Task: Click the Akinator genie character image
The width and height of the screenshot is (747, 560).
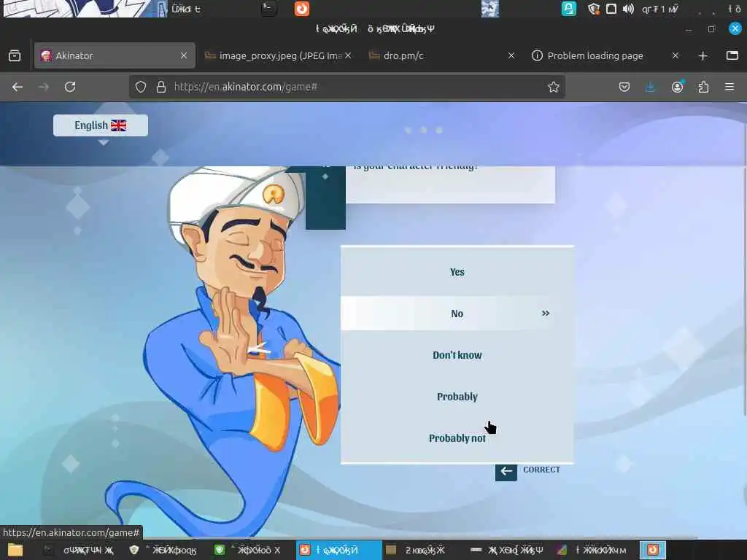Action: (x=224, y=352)
